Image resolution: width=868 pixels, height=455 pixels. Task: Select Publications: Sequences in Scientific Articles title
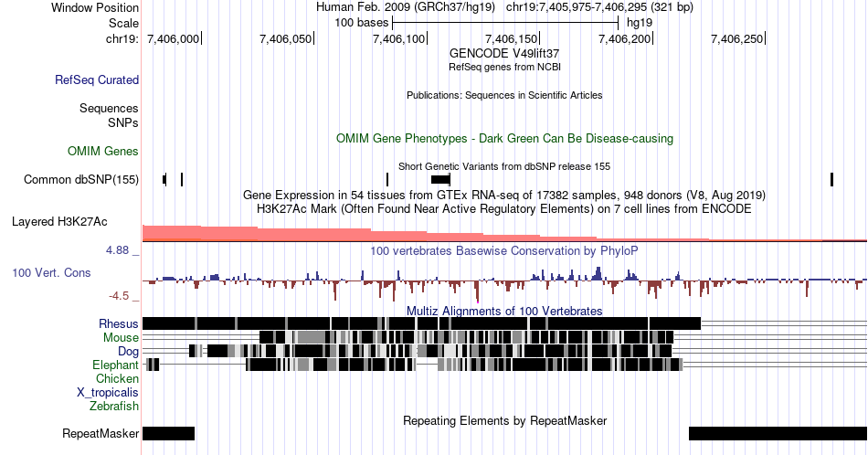(504, 95)
